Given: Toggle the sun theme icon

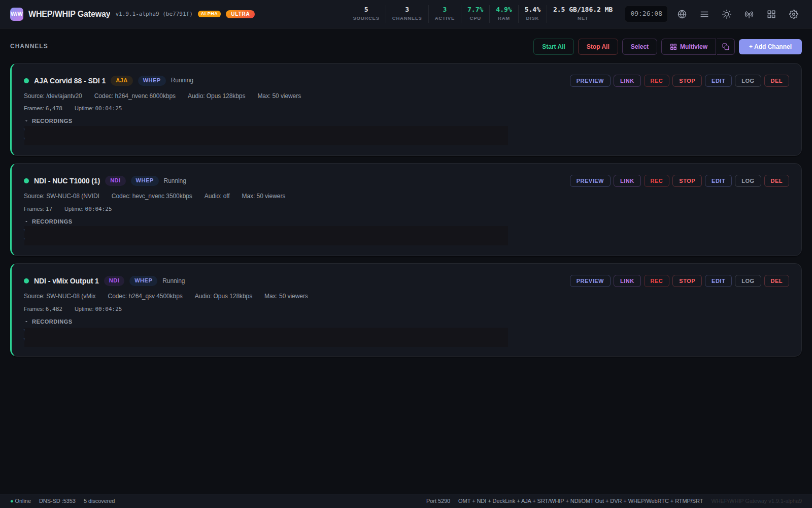Looking at the screenshot, I should coord(727,14).
